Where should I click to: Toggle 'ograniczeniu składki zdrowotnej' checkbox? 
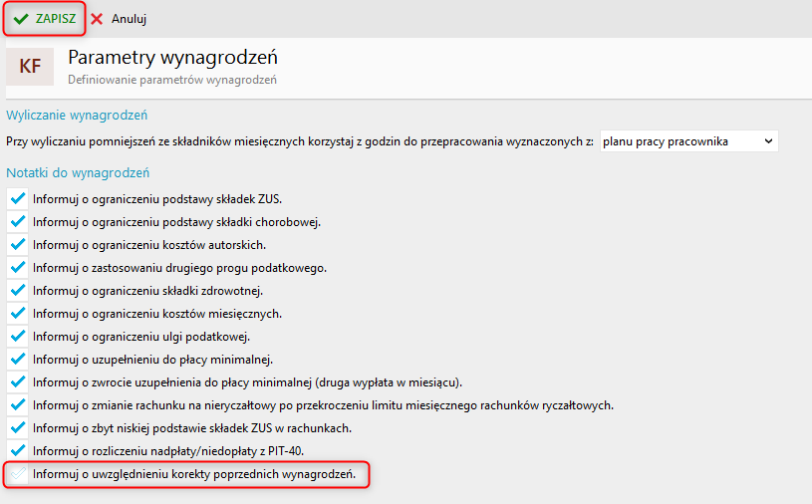tap(17, 291)
